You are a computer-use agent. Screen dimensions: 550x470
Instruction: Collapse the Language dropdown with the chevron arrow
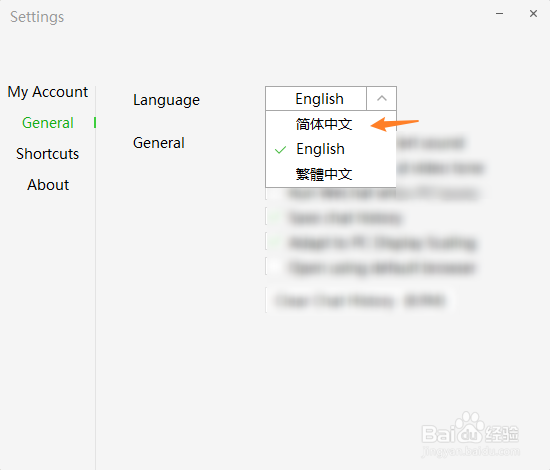tap(382, 99)
